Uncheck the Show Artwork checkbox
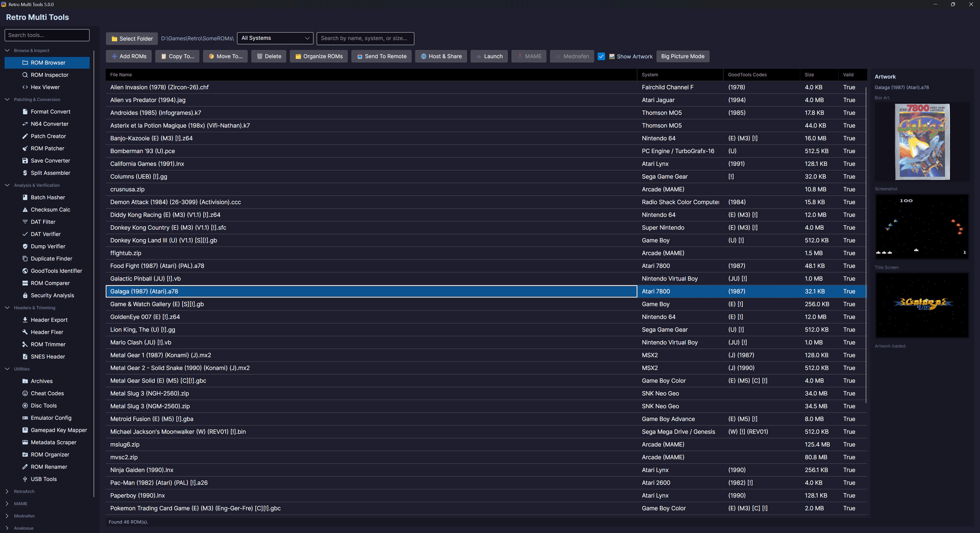Viewport: 980px width, 533px height. pyautogui.click(x=601, y=57)
